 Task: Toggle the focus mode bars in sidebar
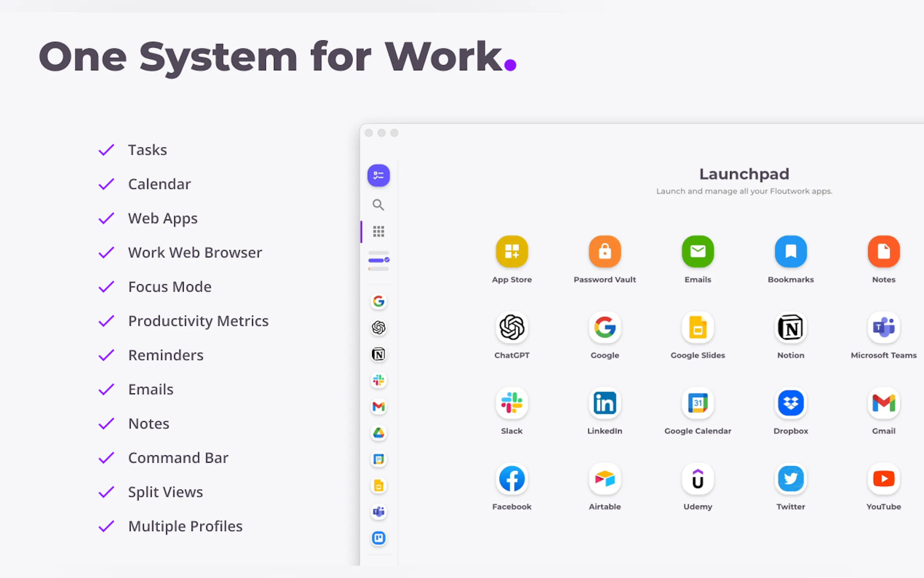[x=378, y=261]
